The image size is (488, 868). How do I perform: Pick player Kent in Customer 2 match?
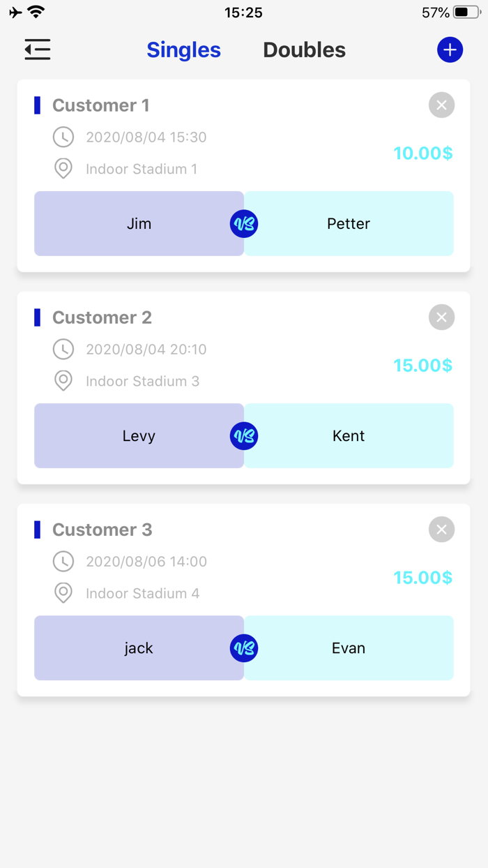click(x=349, y=436)
